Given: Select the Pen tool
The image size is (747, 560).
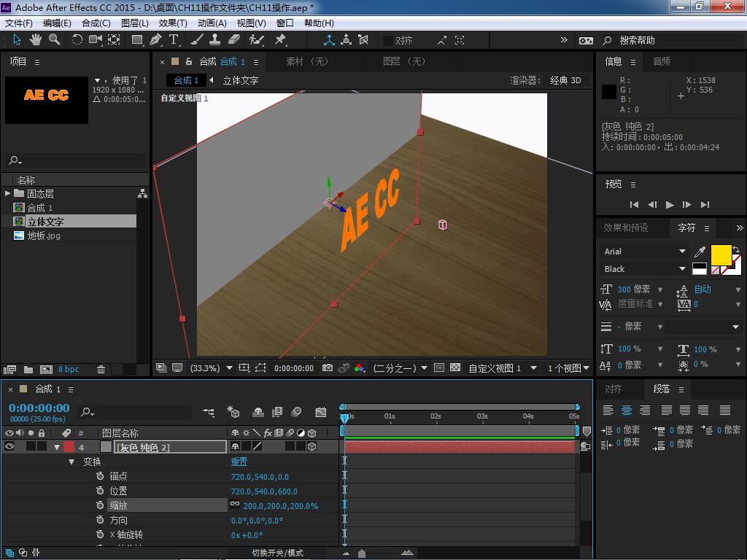Looking at the screenshot, I should pos(155,40).
